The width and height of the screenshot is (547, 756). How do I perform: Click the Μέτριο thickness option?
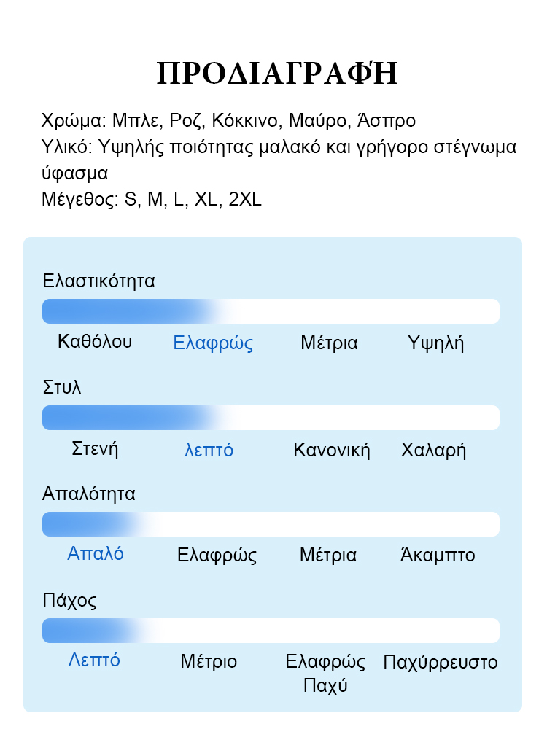coord(209,661)
